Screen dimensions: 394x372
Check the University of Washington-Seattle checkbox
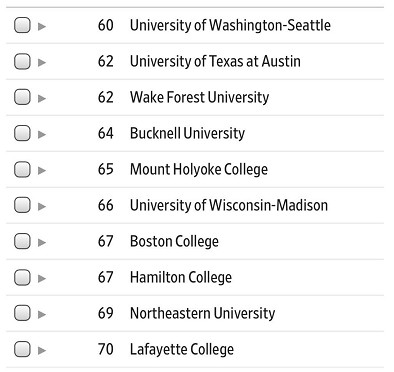[22, 25]
